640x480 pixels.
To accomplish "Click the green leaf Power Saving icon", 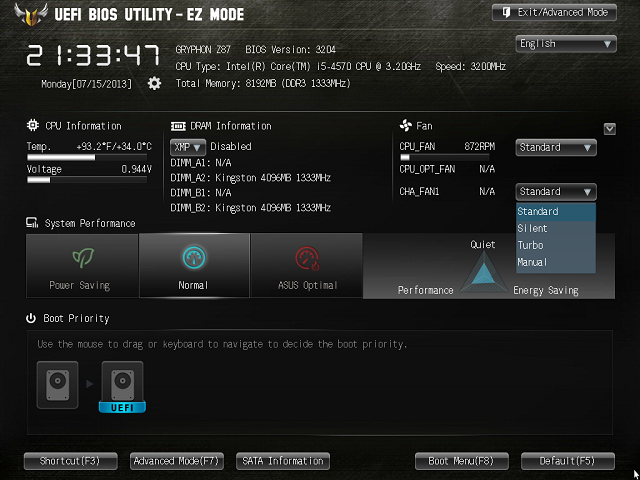I will point(83,258).
